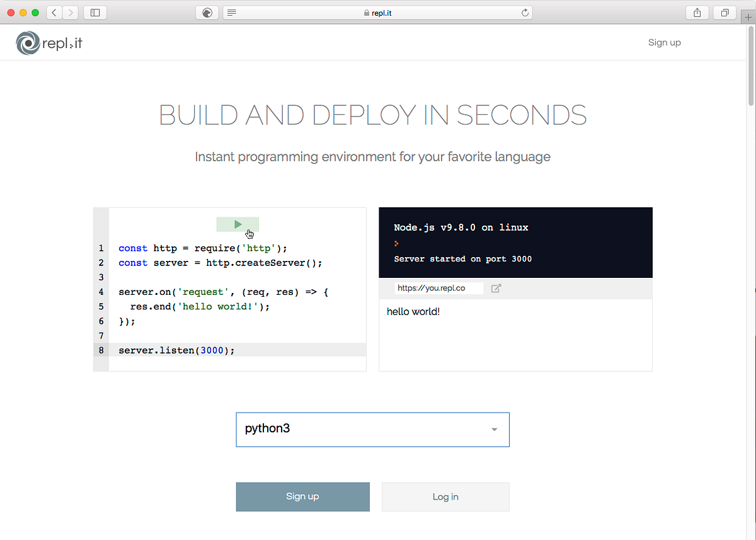Viewport: 756px width, 540px height.
Task: Click the hello world! output text
Action: click(x=413, y=311)
